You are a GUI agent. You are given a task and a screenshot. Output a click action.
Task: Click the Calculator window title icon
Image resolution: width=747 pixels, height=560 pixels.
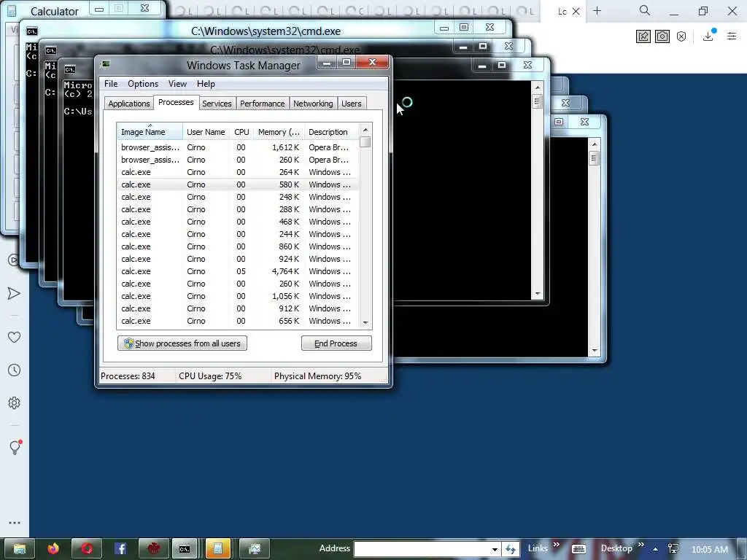tap(12, 10)
